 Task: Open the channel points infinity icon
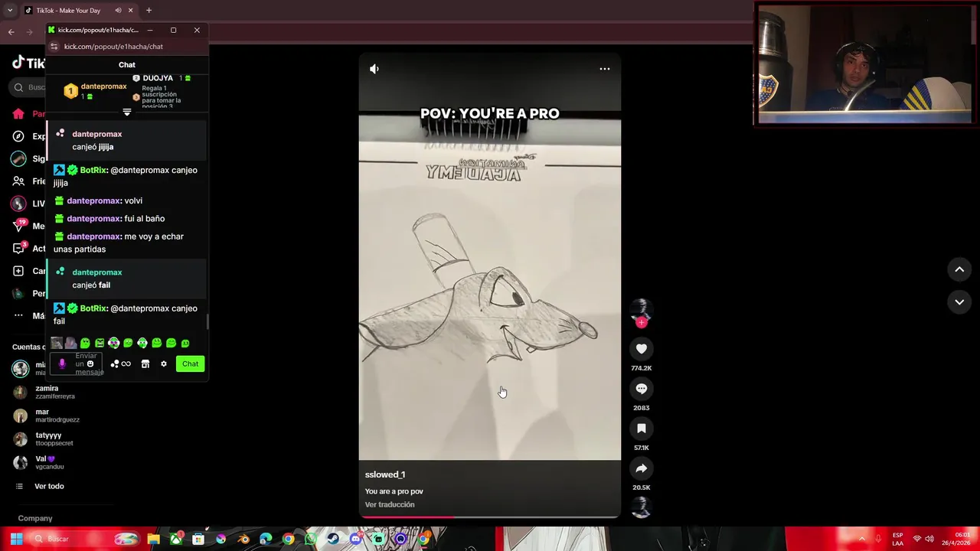[x=121, y=364]
